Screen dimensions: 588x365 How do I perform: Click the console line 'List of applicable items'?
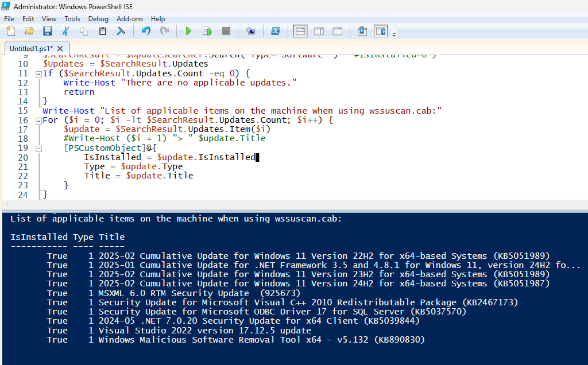pos(176,219)
